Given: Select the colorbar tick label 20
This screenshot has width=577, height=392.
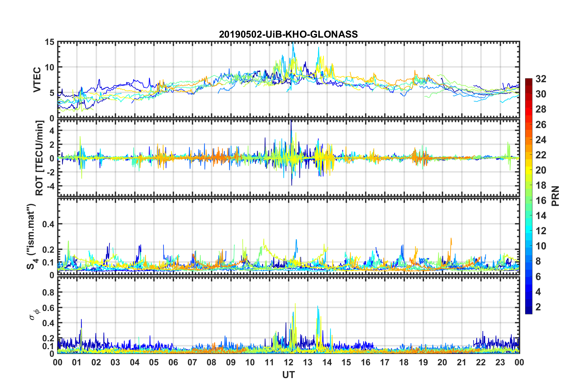Looking at the screenshot, I should point(541,170).
